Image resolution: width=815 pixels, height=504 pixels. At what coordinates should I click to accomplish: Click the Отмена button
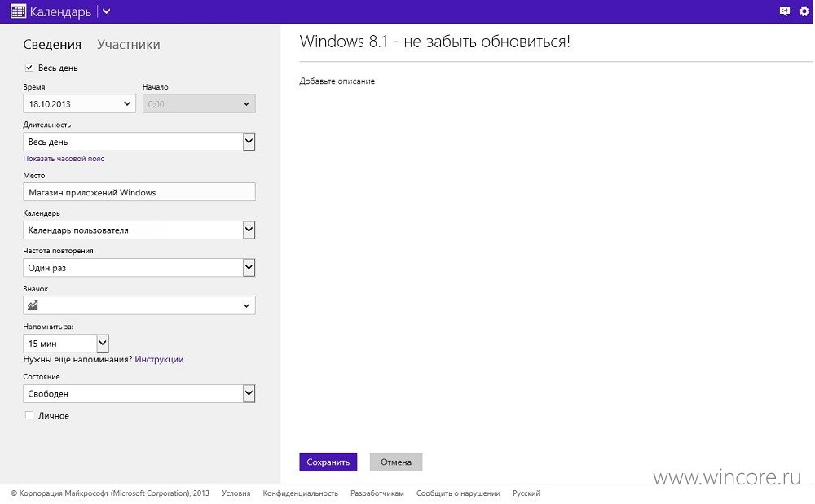(x=396, y=462)
